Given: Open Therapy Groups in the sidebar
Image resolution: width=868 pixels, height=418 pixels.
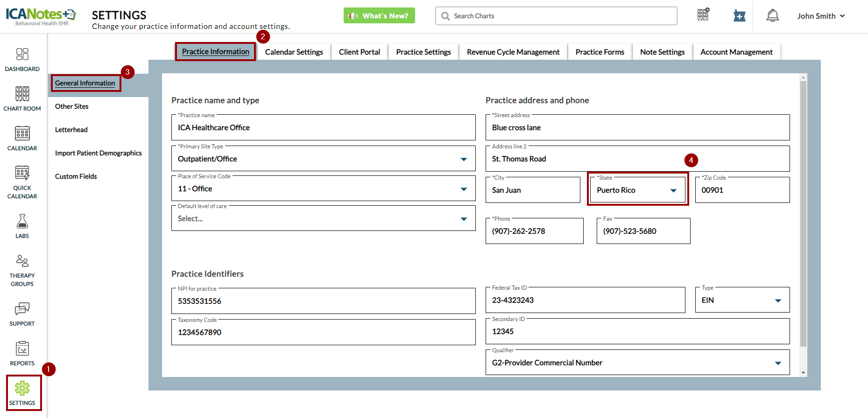Looking at the screenshot, I should 22,261.
